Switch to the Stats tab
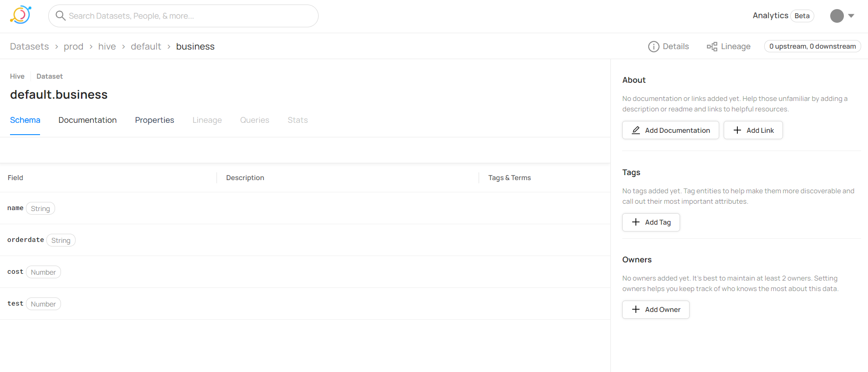The height and width of the screenshot is (372, 868). click(298, 120)
